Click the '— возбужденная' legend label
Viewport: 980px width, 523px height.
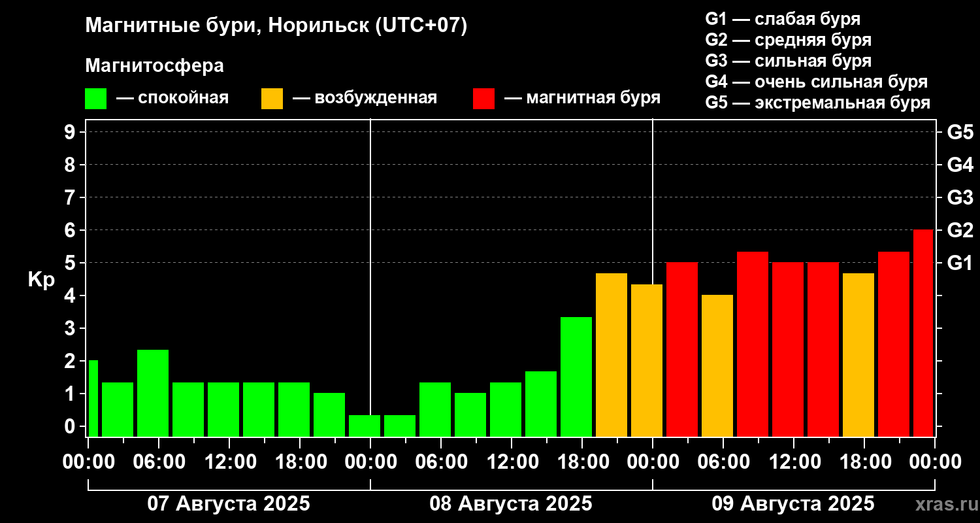[x=365, y=98]
